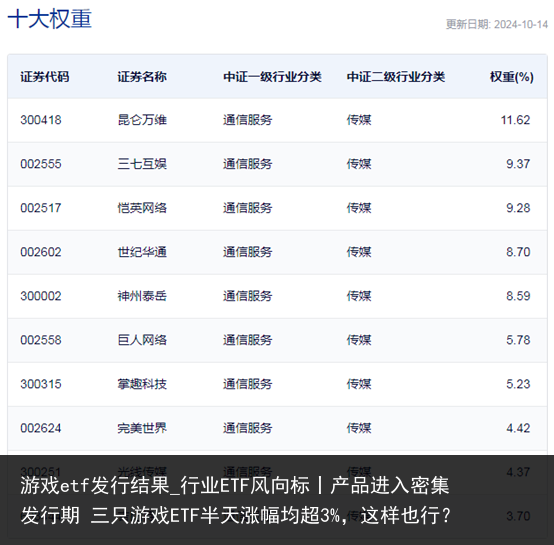Select the 三七互娱 stock name
This screenshot has height=545, width=554.
[x=142, y=164]
